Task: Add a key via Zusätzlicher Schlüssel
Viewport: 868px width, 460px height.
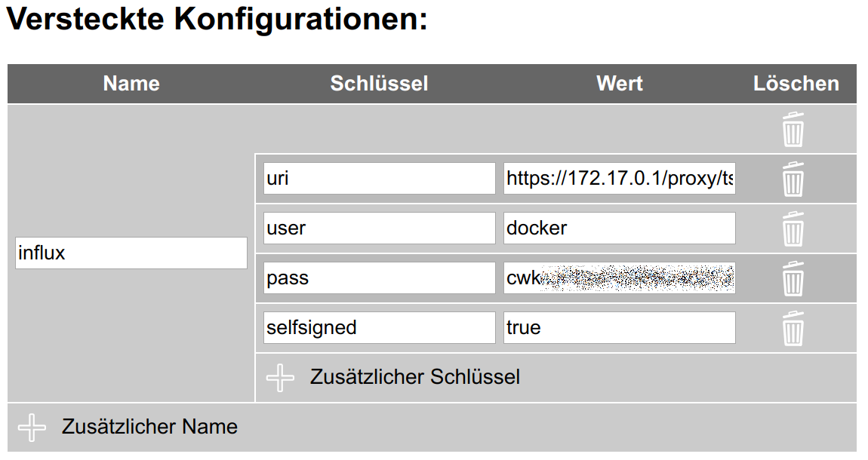Action: [x=414, y=377]
